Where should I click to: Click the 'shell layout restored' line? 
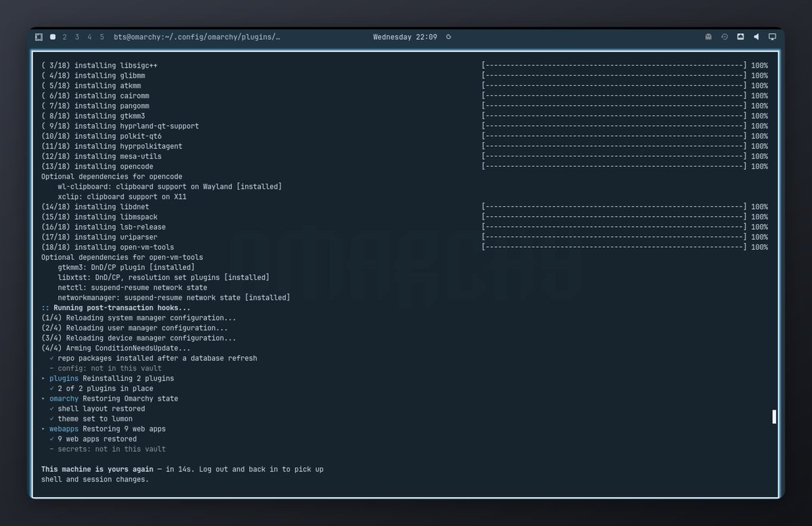pyautogui.click(x=97, y=409)
